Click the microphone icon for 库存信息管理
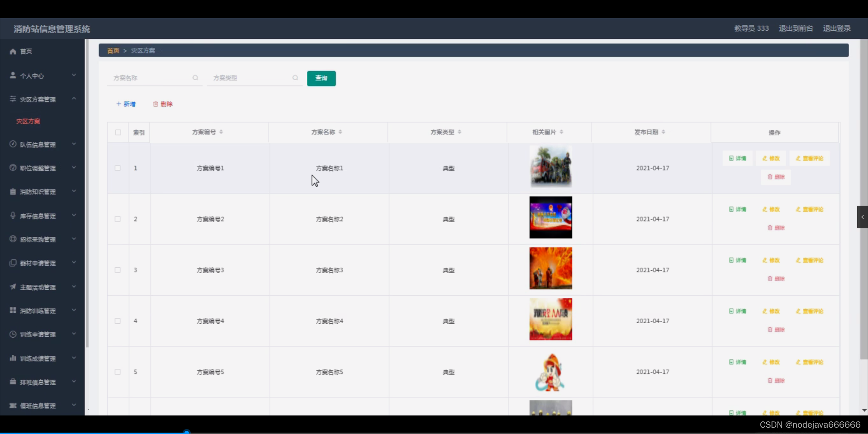 (x=13, y=215)
